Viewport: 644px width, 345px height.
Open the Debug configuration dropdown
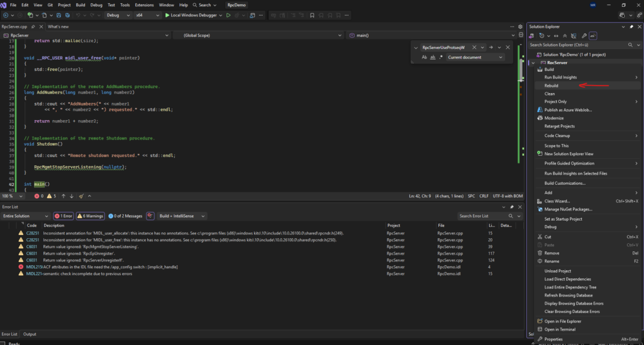(118, 15)
